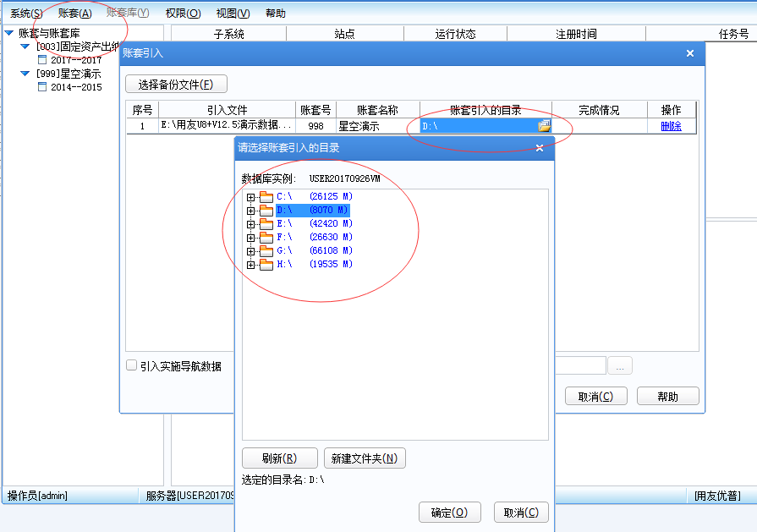Expand the F:\ drive tree node
757x532 pixels.
(x=250, y=238)
